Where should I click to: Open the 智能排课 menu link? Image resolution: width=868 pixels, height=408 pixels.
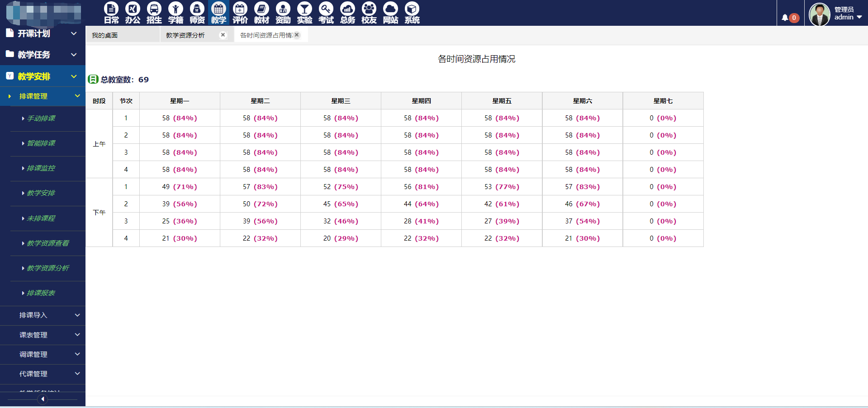pyautogui.click(x=41, y=143)
